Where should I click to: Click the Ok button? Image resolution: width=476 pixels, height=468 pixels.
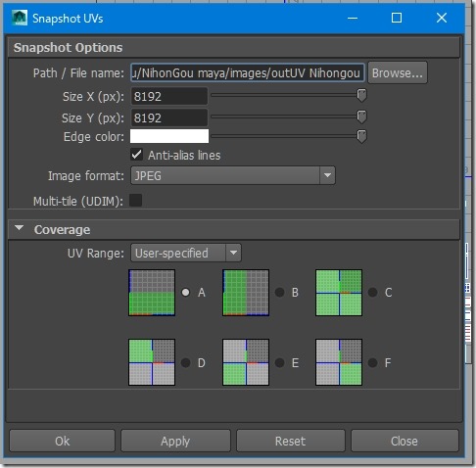62,441
